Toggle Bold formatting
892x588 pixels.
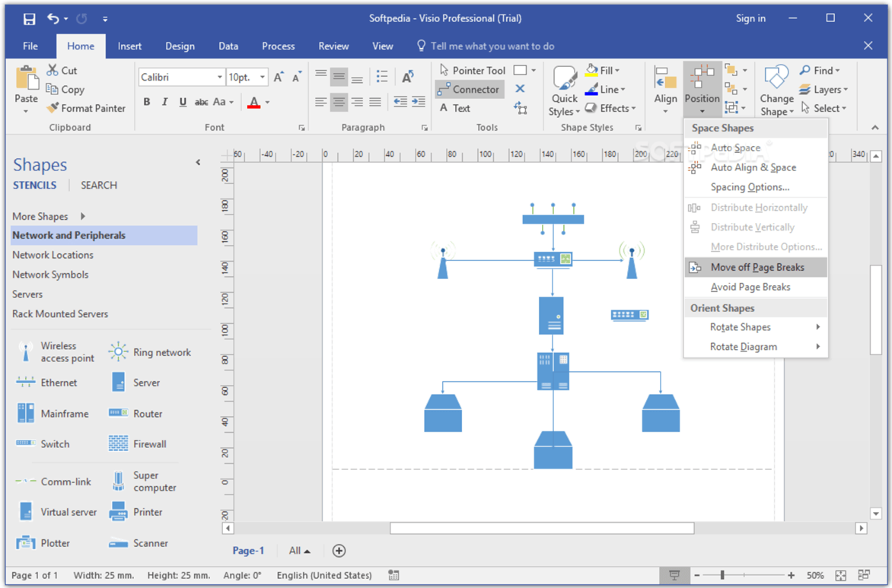(147, 102)
